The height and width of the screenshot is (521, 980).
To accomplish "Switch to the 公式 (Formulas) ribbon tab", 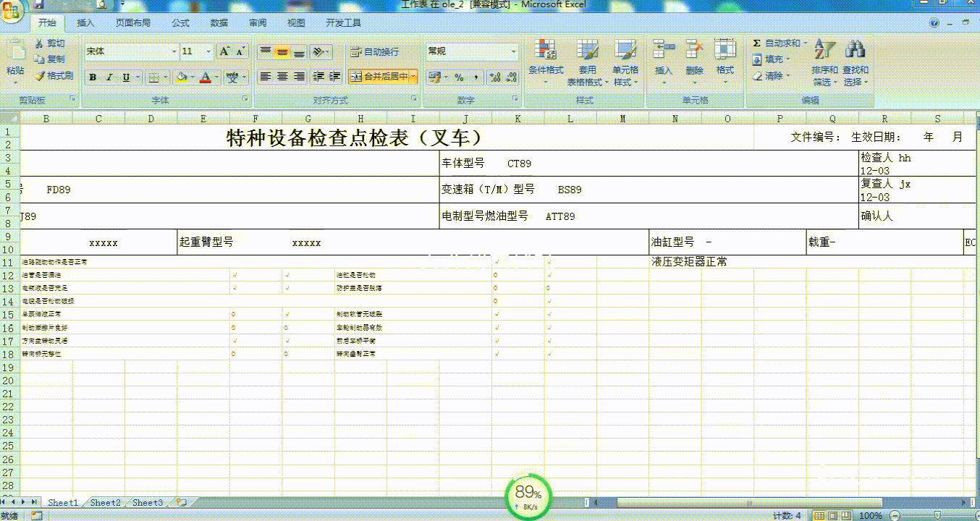I will (x=180, y=22).
